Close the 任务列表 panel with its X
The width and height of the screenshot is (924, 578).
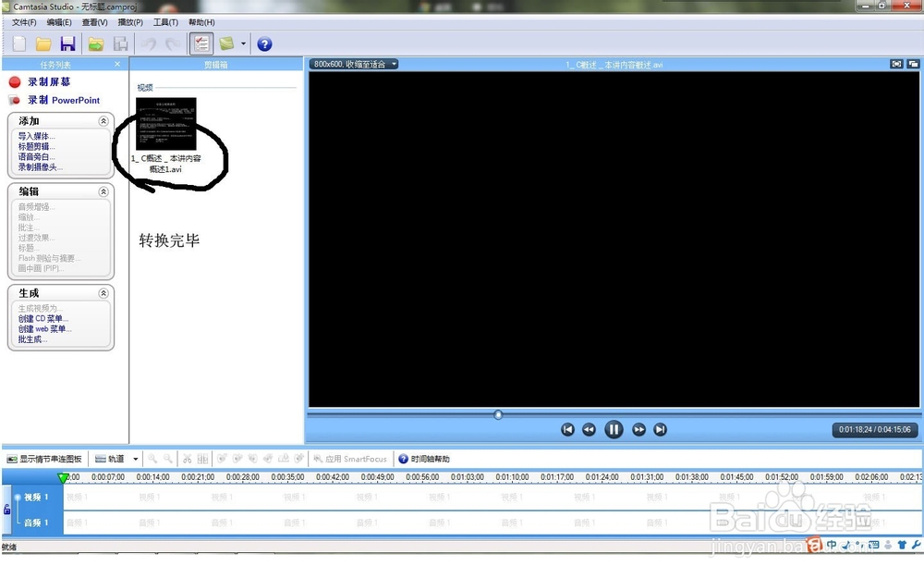coord(117,65)
